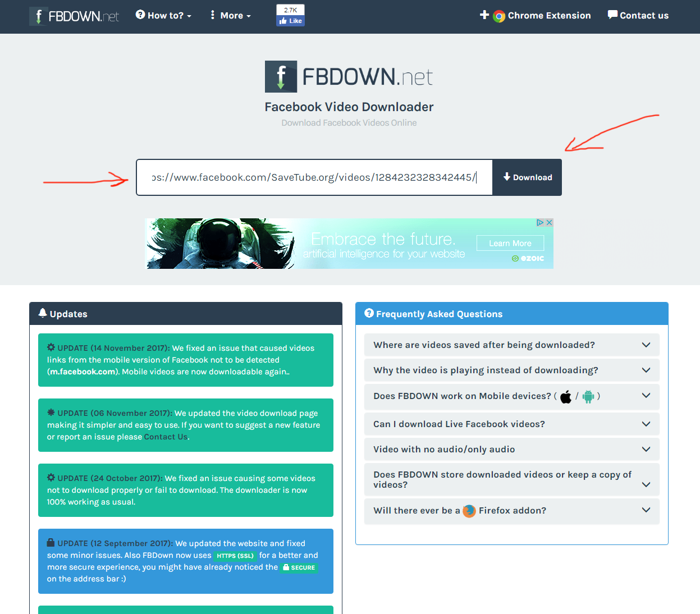The height and width of the screenshot is (614, 700).
Task: Open the How to? dropdown menu
Action: tap(164, 16)
